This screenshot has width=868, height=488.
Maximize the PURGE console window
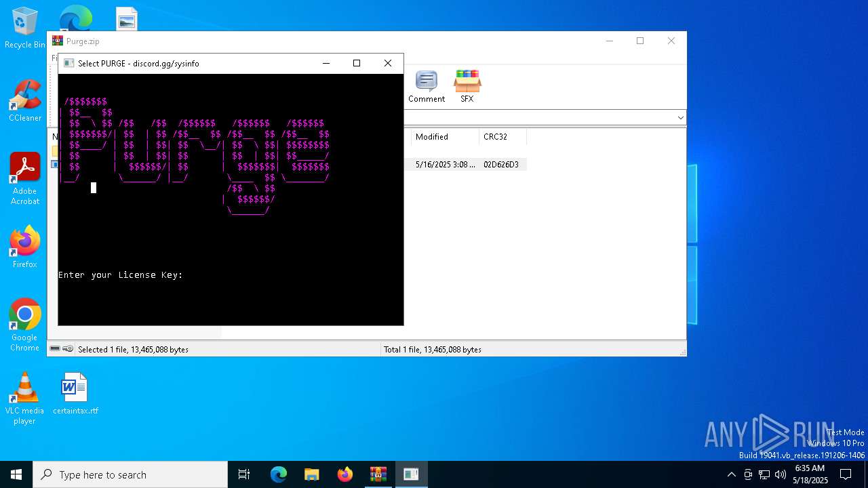[x=357, y=63]
